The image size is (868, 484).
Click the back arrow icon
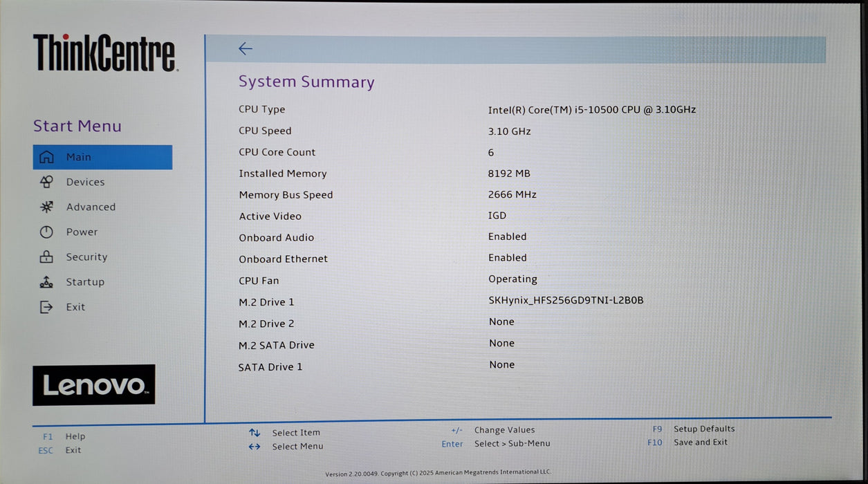coord(246,48)
